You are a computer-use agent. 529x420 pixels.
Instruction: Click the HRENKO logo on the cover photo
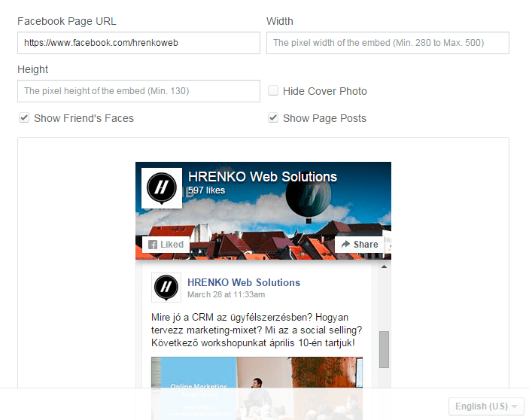coord(162,188)
